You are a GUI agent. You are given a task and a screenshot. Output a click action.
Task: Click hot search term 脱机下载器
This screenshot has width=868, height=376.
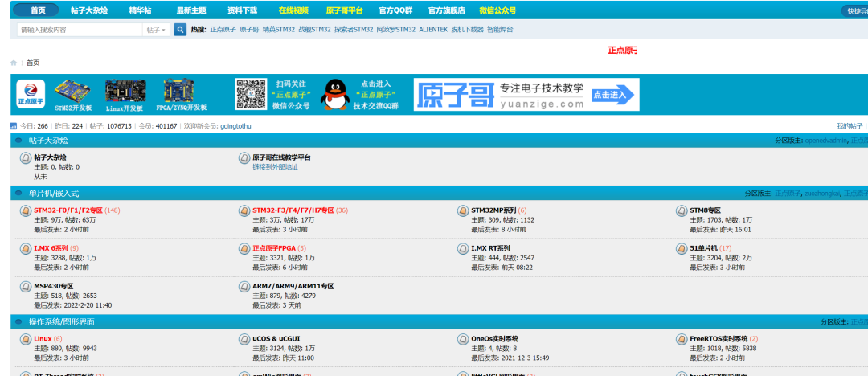coord(467,30)
